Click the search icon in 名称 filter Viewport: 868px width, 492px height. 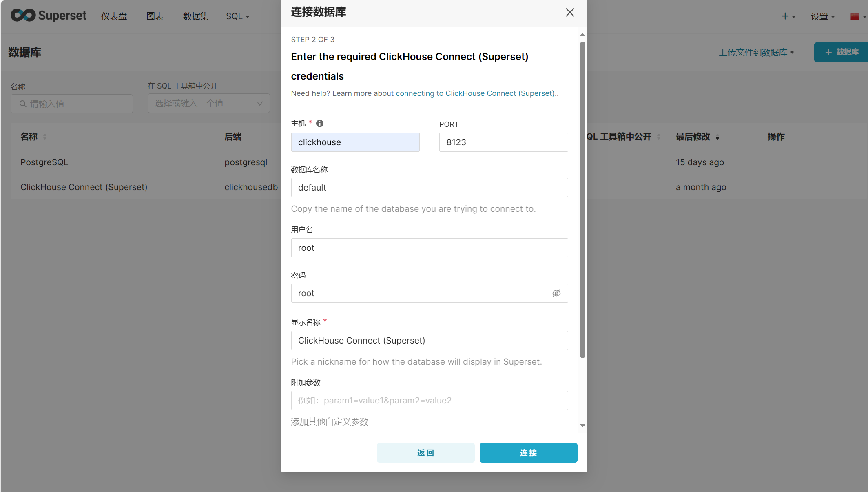click(x=23, y=104)
